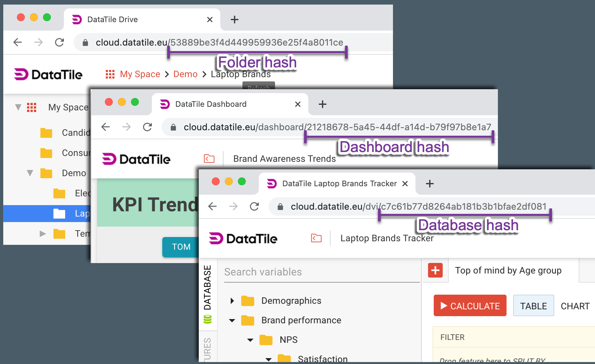
Task: Reload the Laptop Brands Tracker page
Action: tap(254, 206)
